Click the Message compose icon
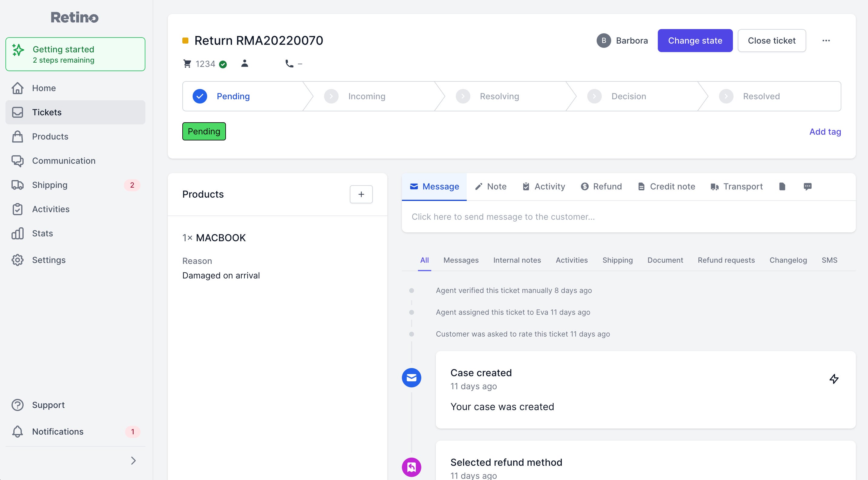This screenshot has width=868, height=480. click(x=414, y=186)
